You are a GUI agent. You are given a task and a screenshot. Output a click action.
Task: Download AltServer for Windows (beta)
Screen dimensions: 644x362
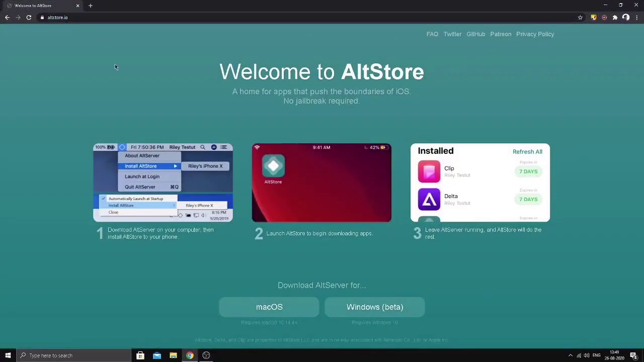[x=375, y=307]
